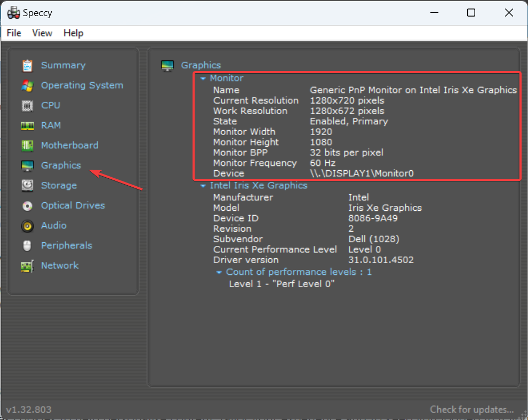
Task: Open the Network section icon
Action: pyautogui.click(x=27, y=266)
